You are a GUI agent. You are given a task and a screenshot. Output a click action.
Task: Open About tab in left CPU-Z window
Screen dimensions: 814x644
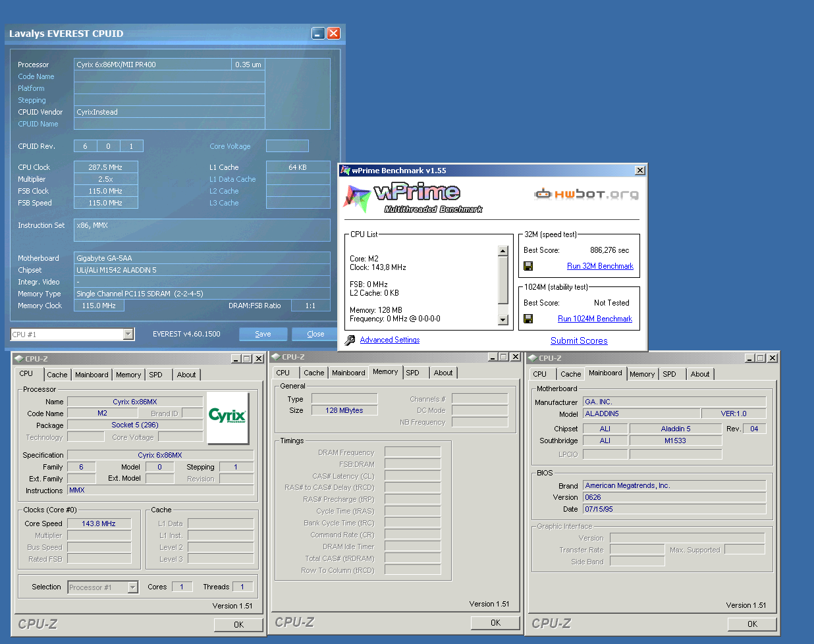(x=186, y=375)
